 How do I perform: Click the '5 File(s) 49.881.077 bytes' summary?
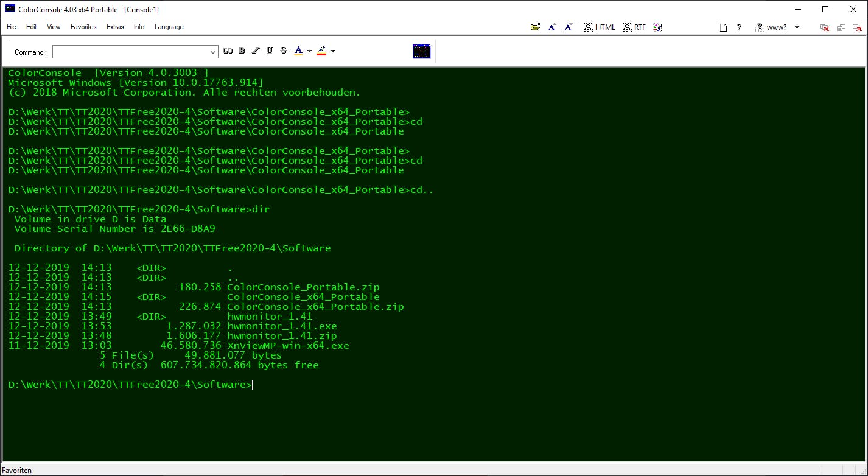pyautogui.click(x=191, y=355)
